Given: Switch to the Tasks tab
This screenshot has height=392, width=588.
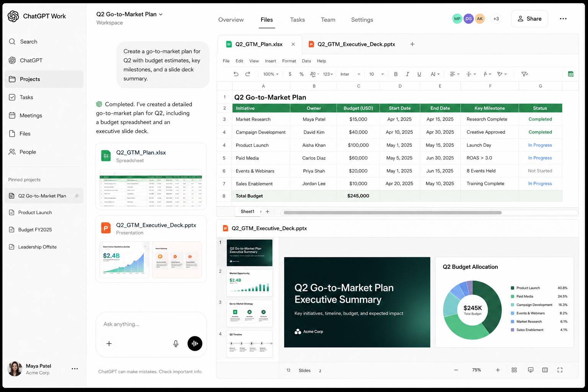Looking at the screenshot, I should 297,20.
